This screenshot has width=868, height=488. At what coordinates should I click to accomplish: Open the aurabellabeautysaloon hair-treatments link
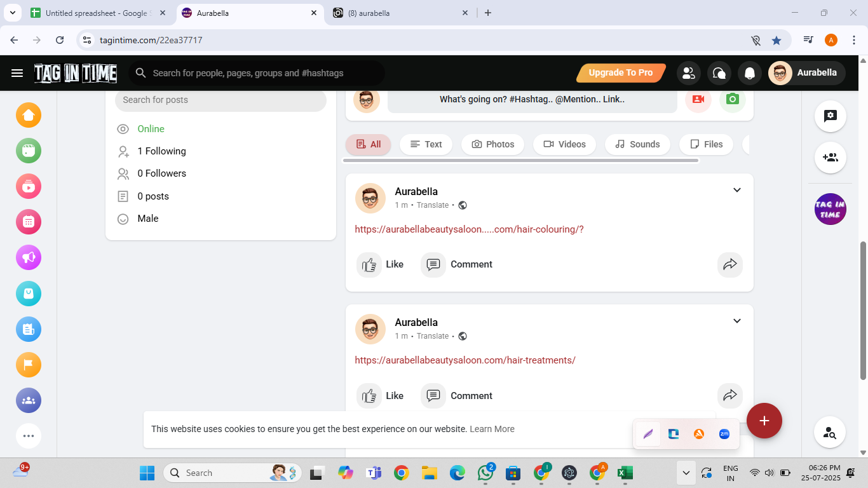click(465, 360)
